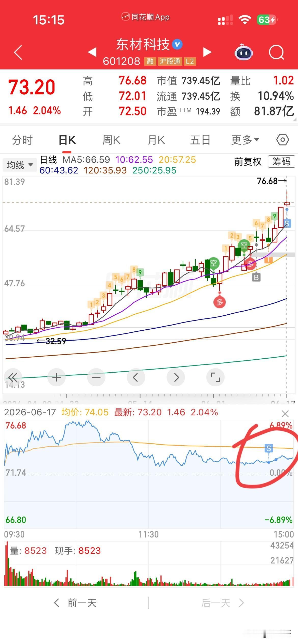This screenshot has height=644, width=298.
Task: Switch 前复权 adjustment mode
Action: pos(248,162)
